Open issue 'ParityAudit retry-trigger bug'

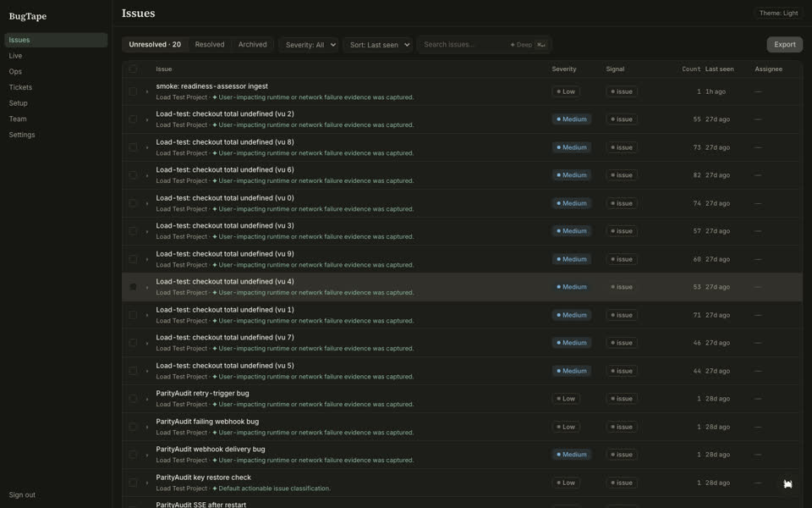click(202, 394)
